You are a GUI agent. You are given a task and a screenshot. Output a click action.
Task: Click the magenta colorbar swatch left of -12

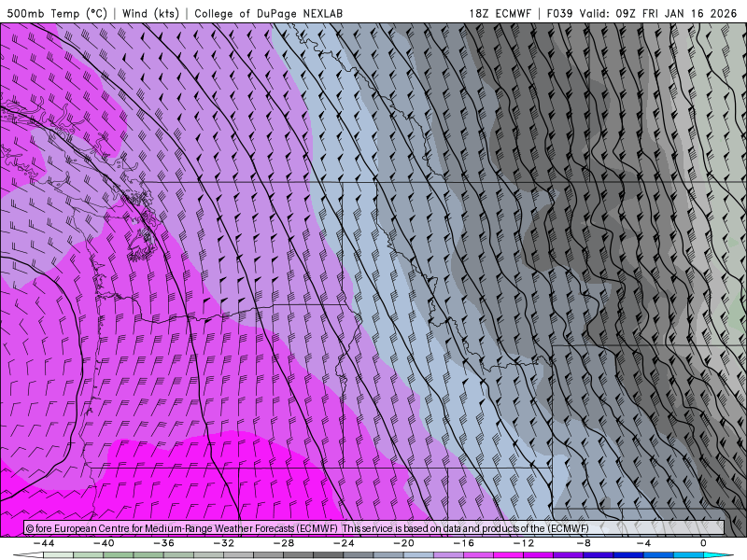click(508, 555)
